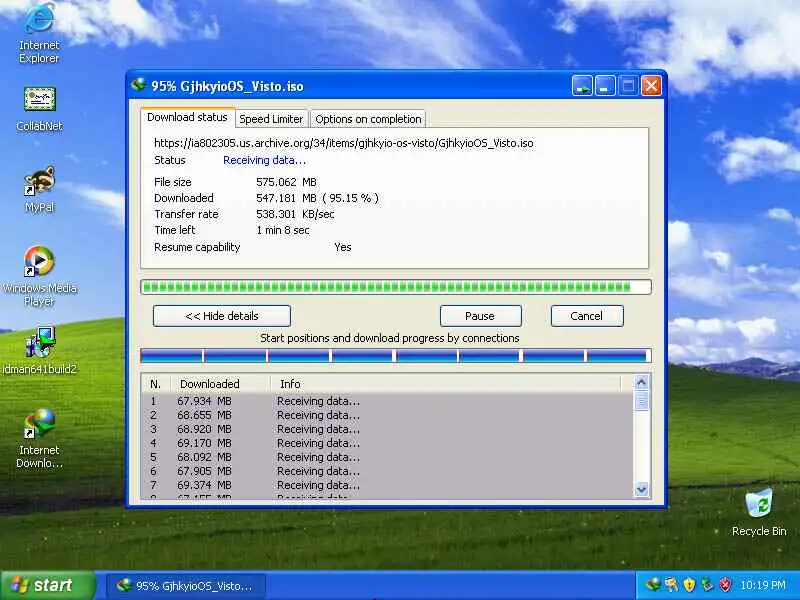Click the dialog title 95% GjhkyioOS_Visto.iso
Viewport: 800px width, 600px height.
pos(227,86)
